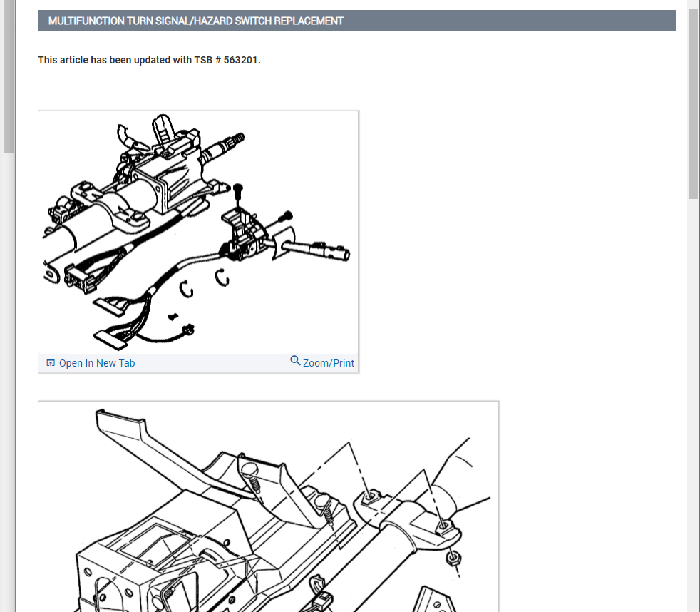Click the magnifier Zoom/Print icon
The image size is (700, 612).
coord(295,360)
